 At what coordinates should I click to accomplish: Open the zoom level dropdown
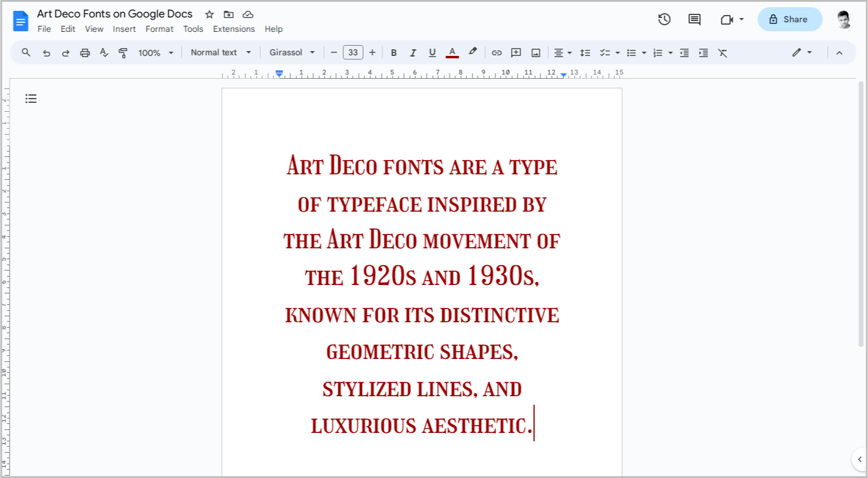(155, 52)
